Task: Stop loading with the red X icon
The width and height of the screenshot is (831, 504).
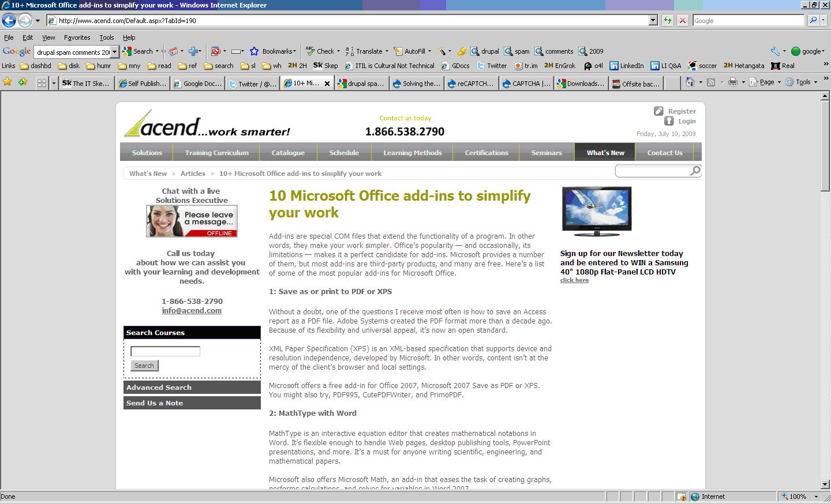Action: coord(682,20)
